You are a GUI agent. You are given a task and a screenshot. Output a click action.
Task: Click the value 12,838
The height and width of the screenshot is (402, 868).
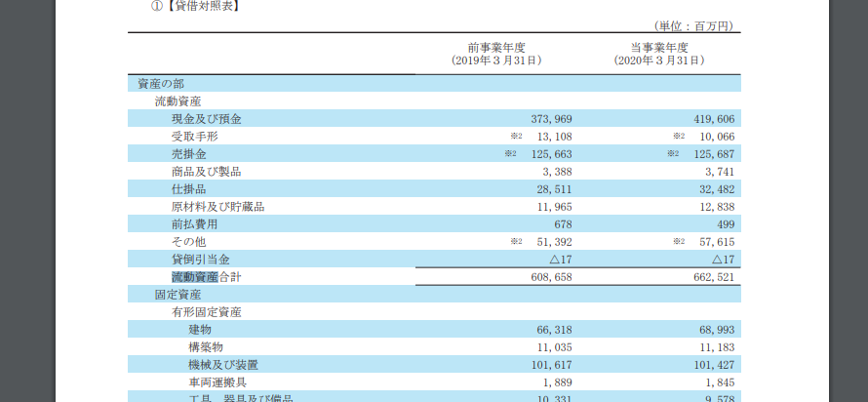717,207
